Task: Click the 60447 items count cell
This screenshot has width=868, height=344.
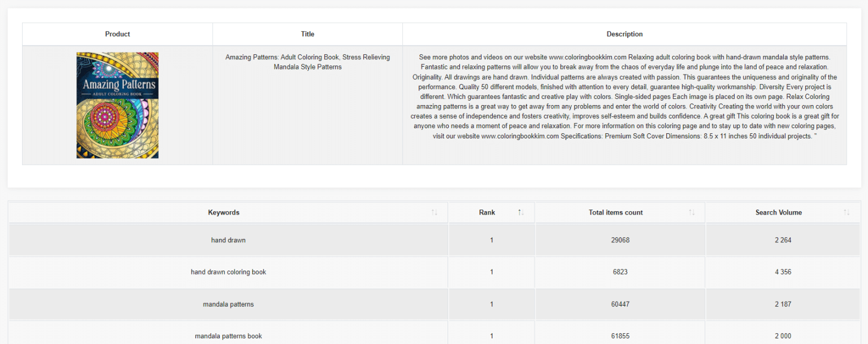Action: 620,304
